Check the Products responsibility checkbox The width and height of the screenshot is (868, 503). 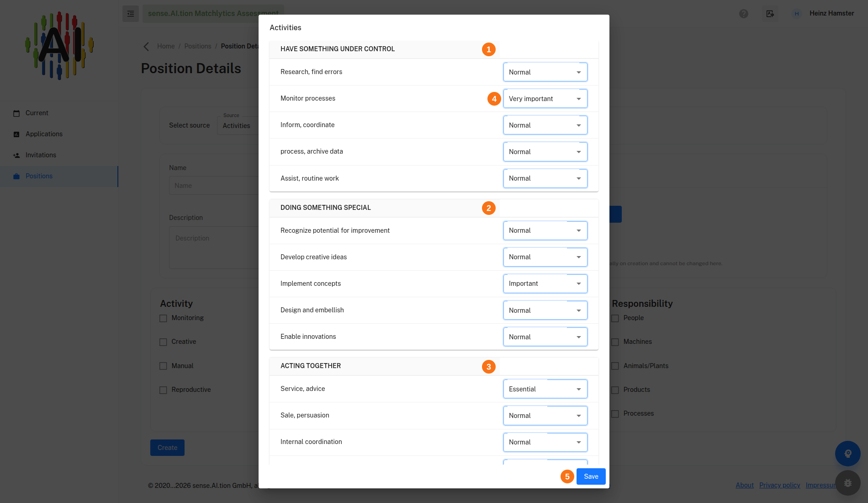point(615,390)
